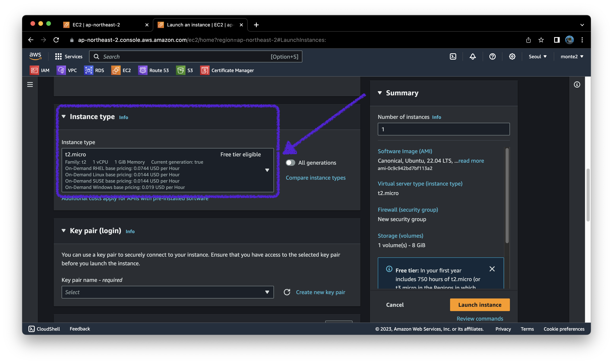This screenshot has width=613, height=364.
Task: Click the Number of instances field
Action: [x=443, y=129]
